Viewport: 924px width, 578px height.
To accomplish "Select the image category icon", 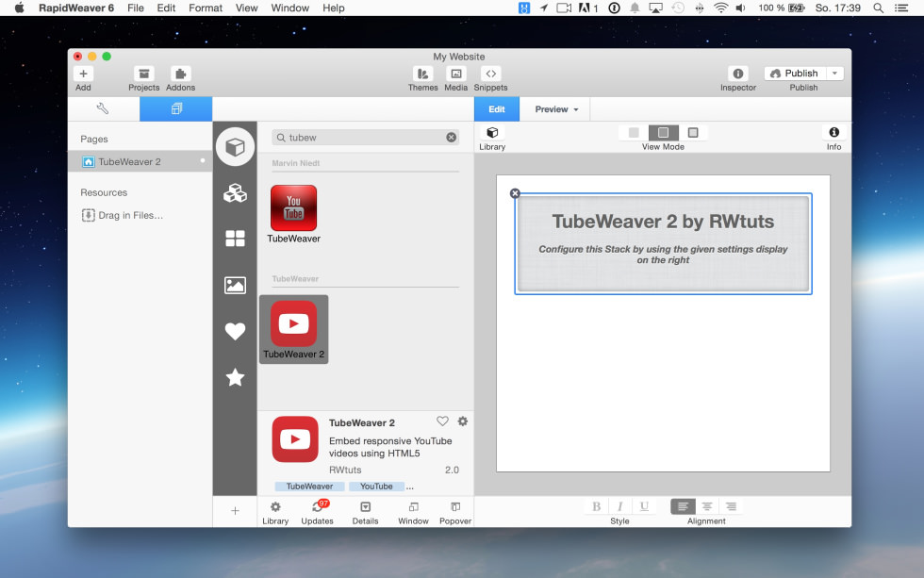I will tap(235, 285).
